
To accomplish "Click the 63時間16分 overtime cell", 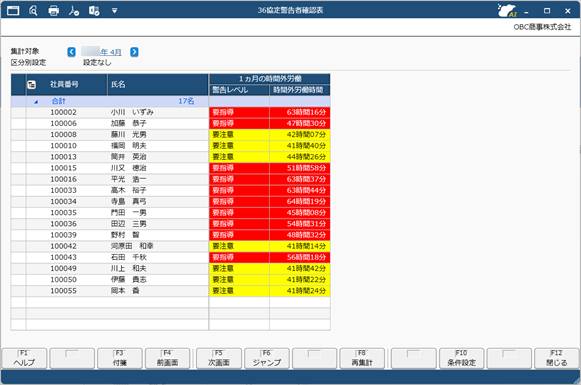I will pyautogui.click(x=300, y=112).
